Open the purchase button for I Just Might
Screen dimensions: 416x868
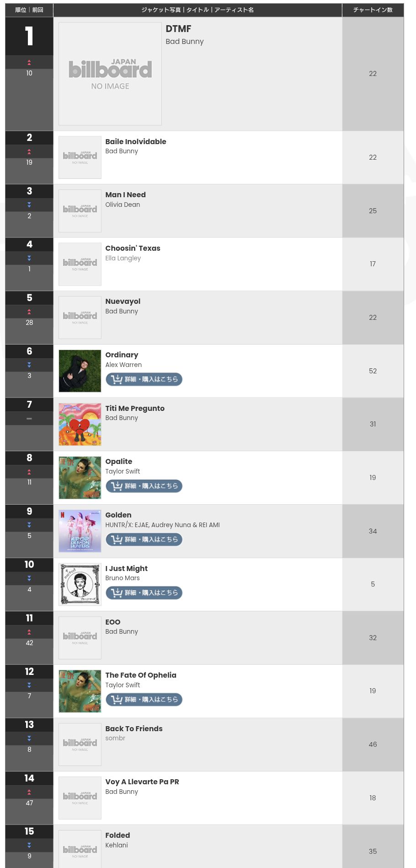pyautogui.click(x=144, y=593)
